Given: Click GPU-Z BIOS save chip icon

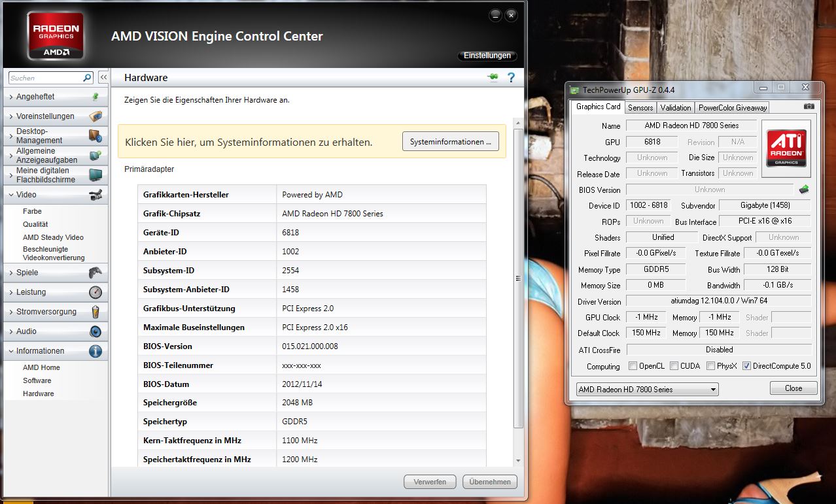Looking at the screenshot, I should click(804, 190).
